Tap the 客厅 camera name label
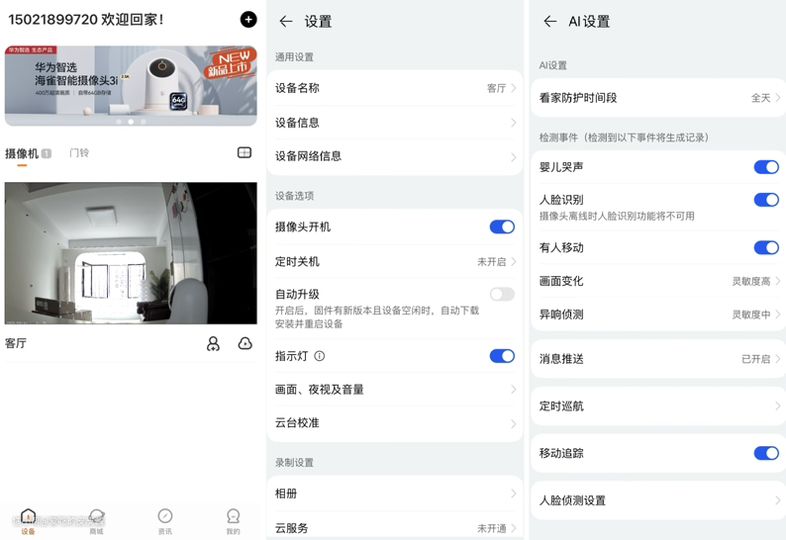This screenshot has width=786, height=540. pos(16,343)
